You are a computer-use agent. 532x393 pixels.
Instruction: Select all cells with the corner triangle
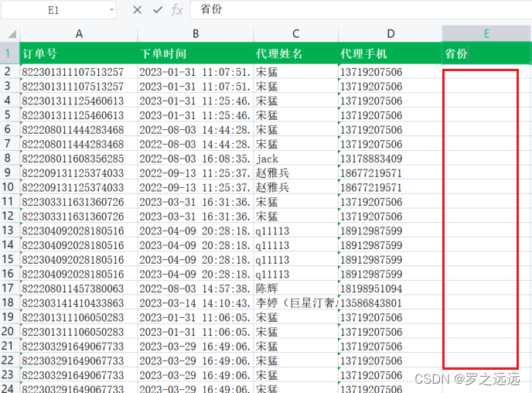pyautogui.click(x=12, y=34)
